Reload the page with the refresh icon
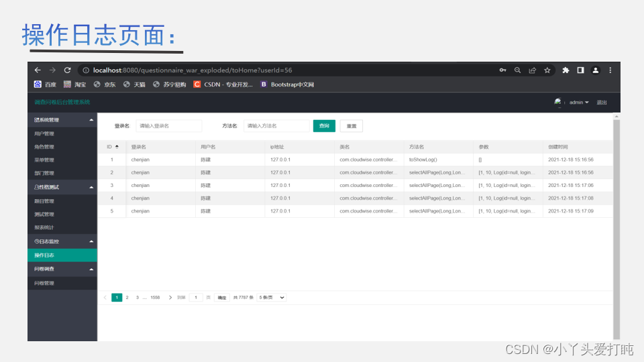The width and height of the screenshot is (644, 362). [67, 70]
